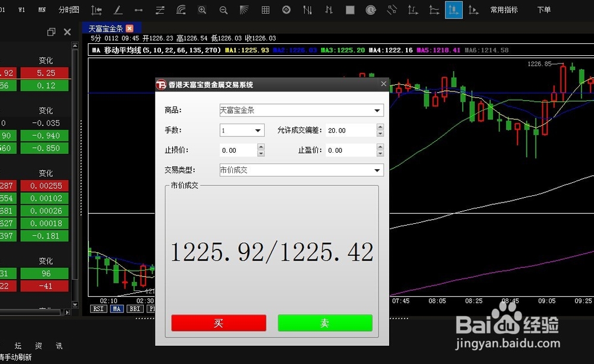Screen dimensions: 594x364
Task: Click the 0.12 change value cell
Action: point(45,86)
